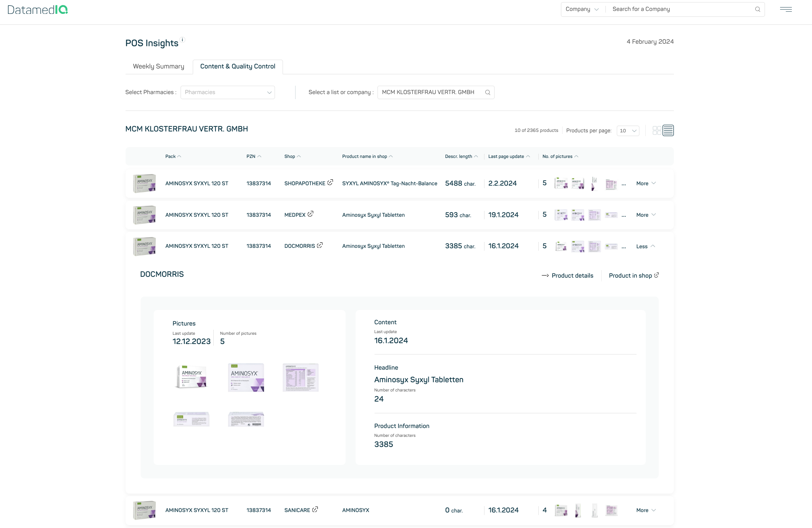Click 19.1.2024 last update date
The width and height of the screenshot is (812, 528).
[503, 215]
